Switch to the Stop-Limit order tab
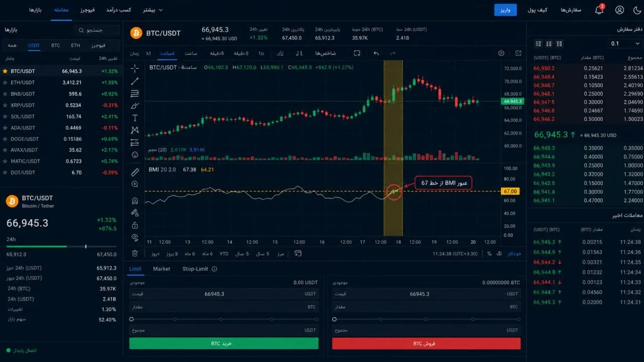Viewport: 644px width, 362px height. pyautogui.click(x=195, y=269)
